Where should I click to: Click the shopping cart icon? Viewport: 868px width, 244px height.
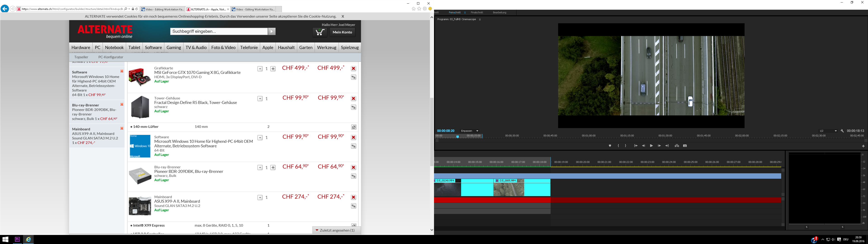point(319,32)
